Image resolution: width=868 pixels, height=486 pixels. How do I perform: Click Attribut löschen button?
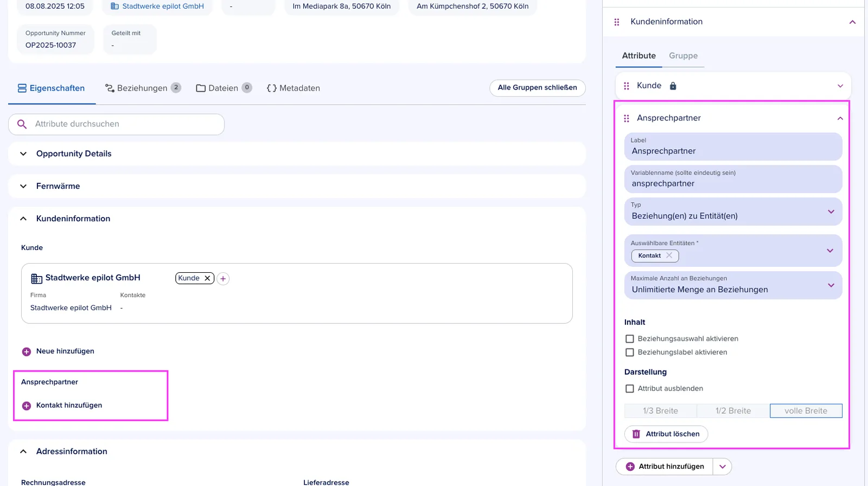click(666, 434)
